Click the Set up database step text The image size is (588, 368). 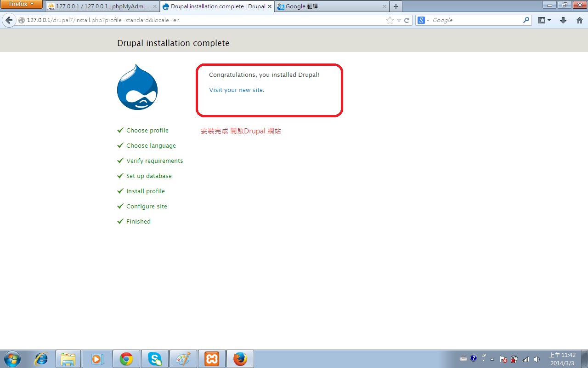(149, 176)
